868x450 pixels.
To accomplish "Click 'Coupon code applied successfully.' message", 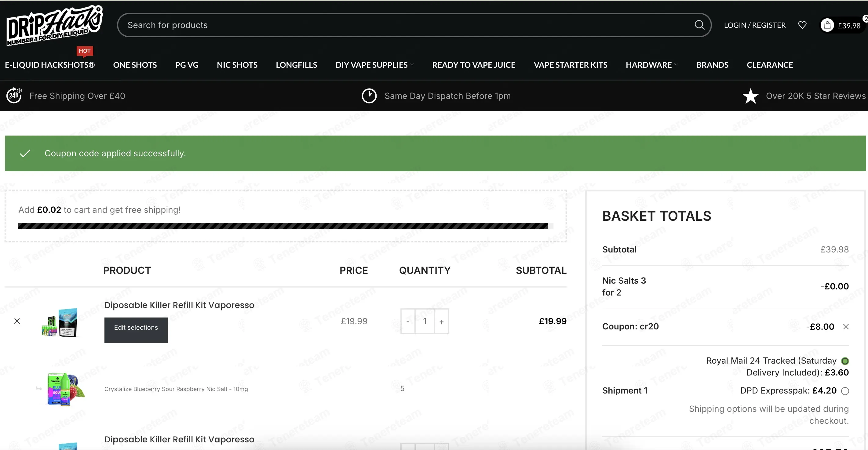I will tap(115, 153).
